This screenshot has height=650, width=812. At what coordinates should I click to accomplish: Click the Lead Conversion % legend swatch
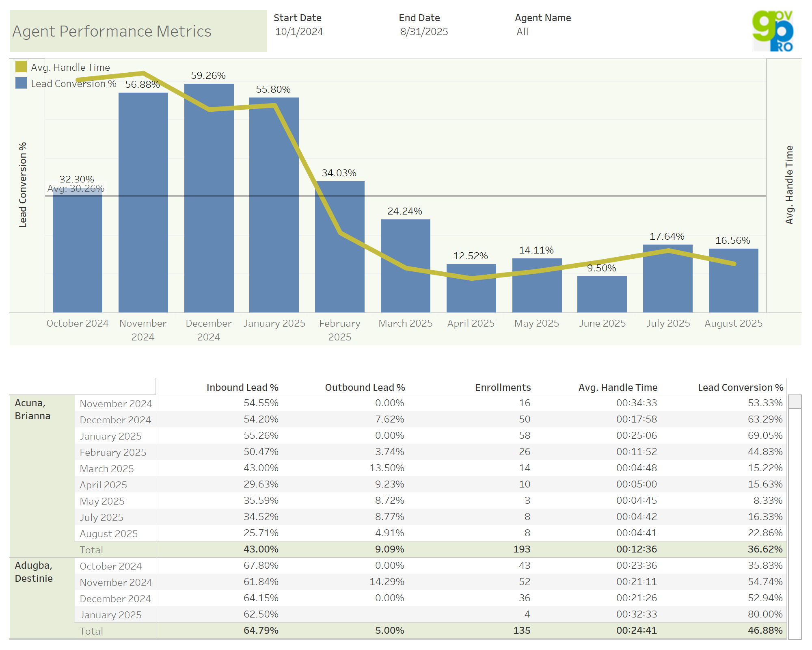(x=21, y=83)
